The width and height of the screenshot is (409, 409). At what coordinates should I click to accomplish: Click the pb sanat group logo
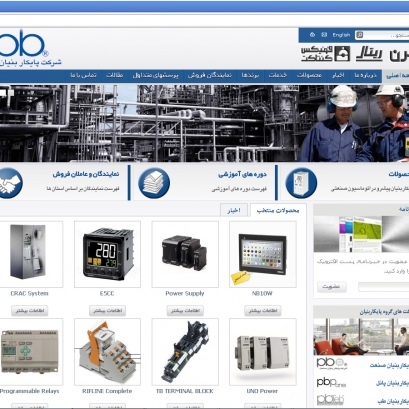coord(332,363)
